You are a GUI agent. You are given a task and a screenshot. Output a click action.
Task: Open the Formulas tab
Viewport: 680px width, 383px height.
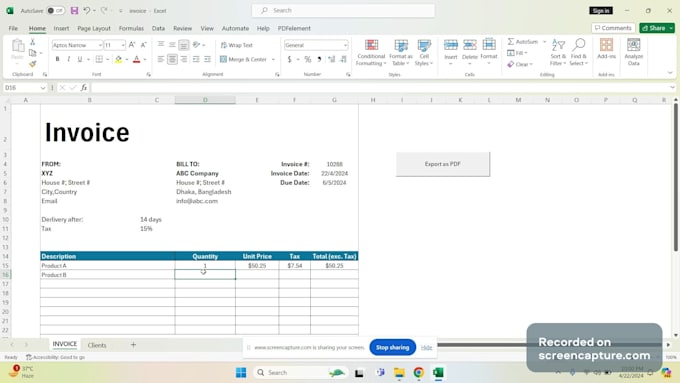pyautogui.click(x=131, y=28)
